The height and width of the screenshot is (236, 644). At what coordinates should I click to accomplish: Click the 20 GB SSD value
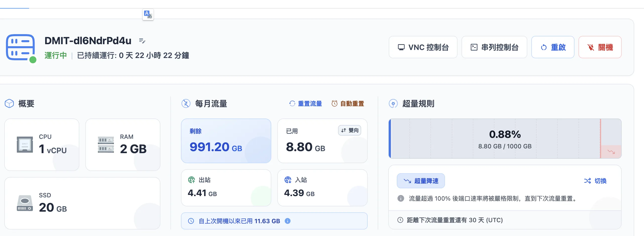pyautogui.click(x=53, y=208)
